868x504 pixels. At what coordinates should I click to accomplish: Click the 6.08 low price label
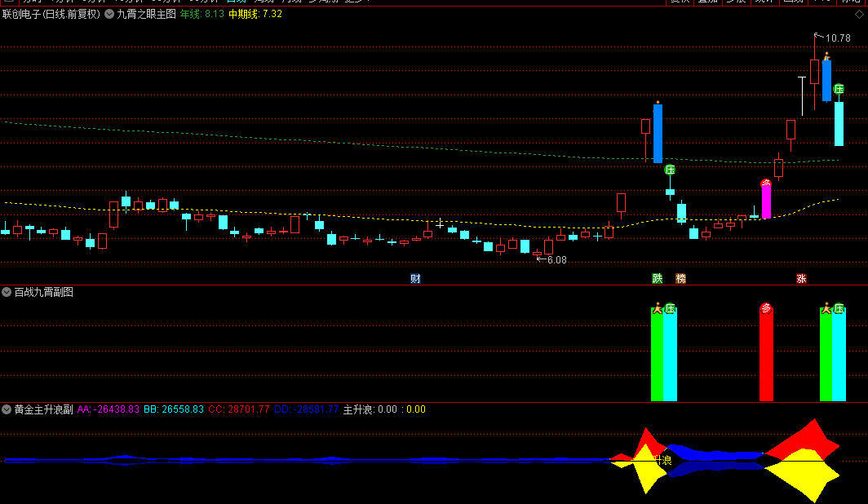point(557,260)
